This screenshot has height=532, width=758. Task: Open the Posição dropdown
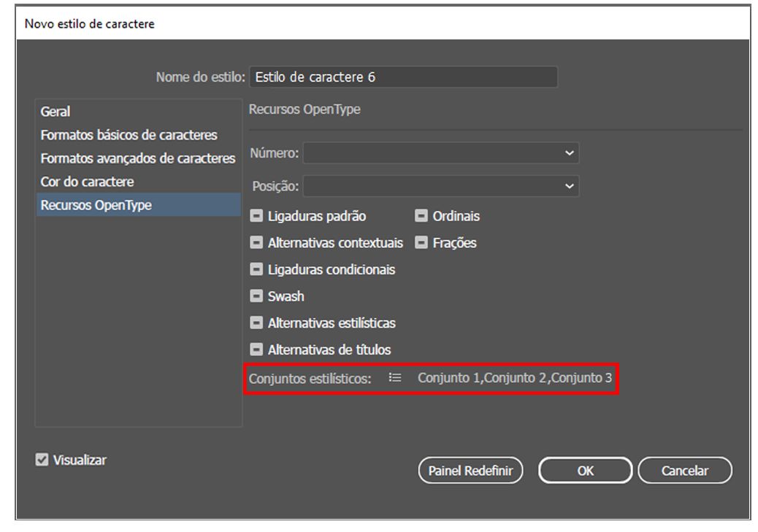point(441,186)
